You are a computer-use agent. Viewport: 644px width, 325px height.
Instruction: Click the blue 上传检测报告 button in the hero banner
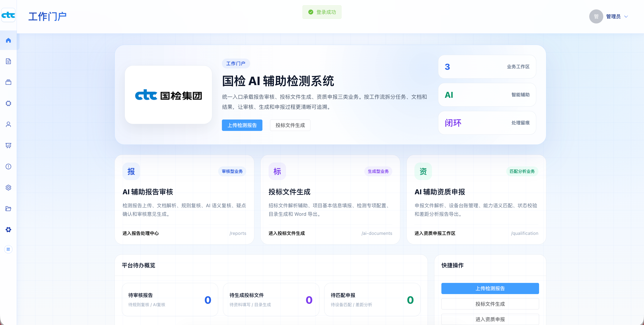point(242,125)
